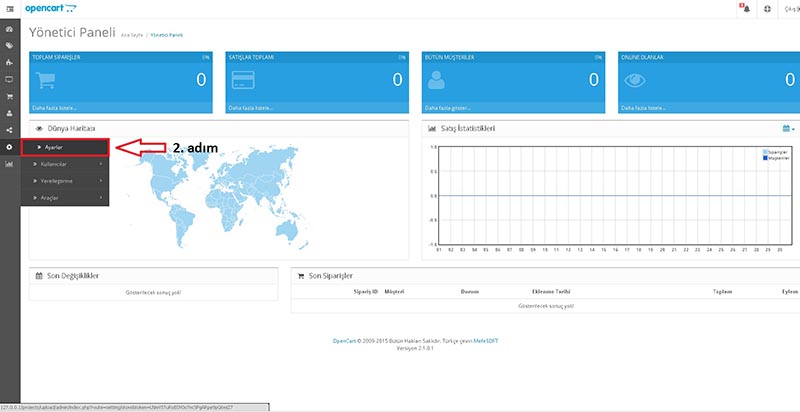Click Daha fazla link under Toplam Siparişler

coord(55,108)
